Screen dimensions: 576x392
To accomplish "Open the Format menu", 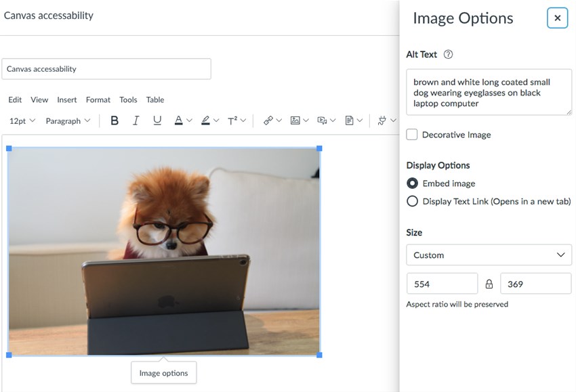I will [98, 100].
